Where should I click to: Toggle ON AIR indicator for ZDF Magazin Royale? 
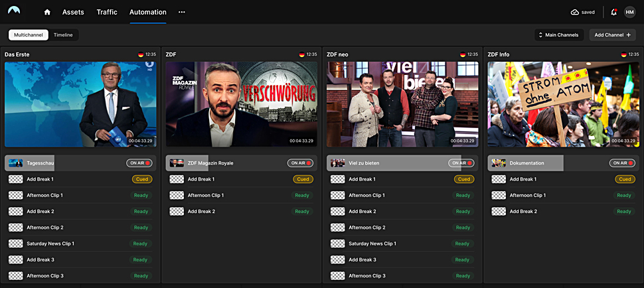point(300,163)
